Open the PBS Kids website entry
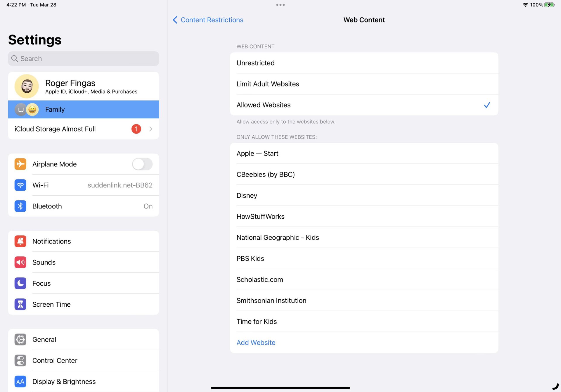 [x=364, y=258]
